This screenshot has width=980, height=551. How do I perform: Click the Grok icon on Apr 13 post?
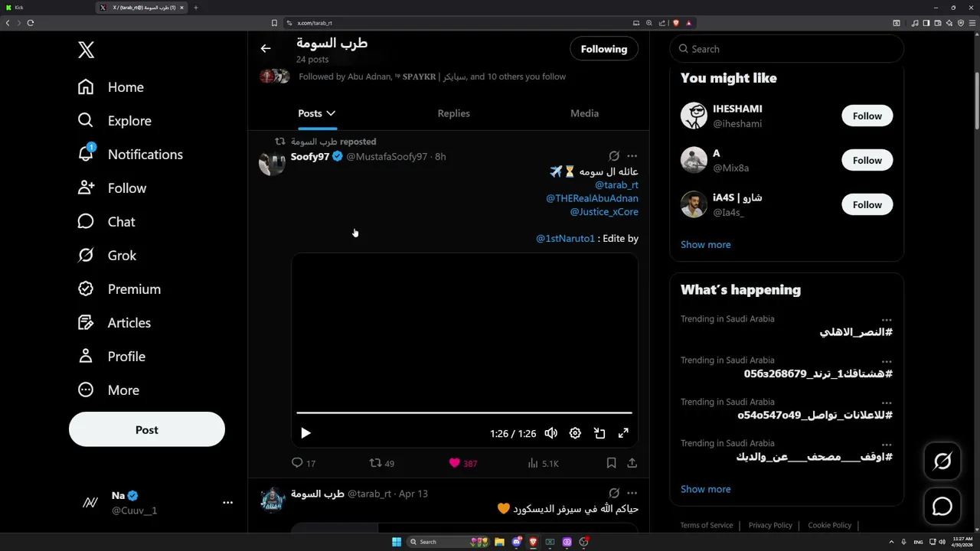click(614, 493)
